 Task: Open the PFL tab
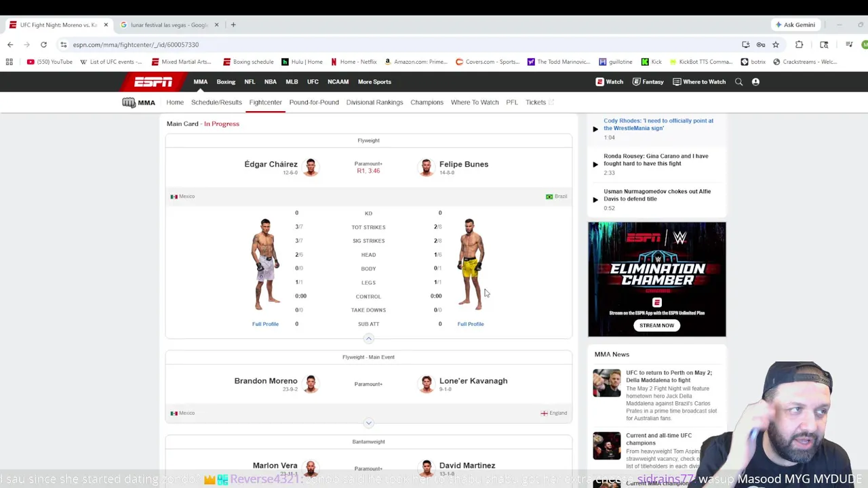pyautogui.click(x=512, y=102)
